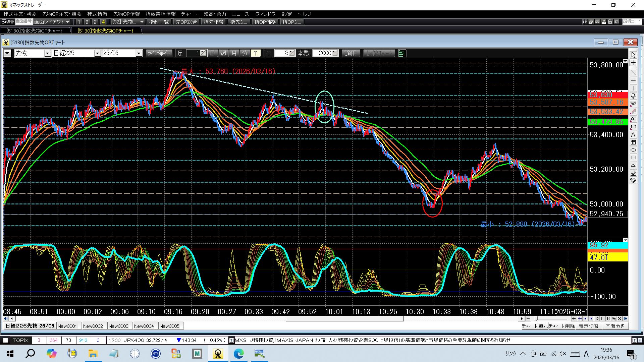Select the diagonal trend line drawing tool

pyautogui.click(x=633, y=72)
